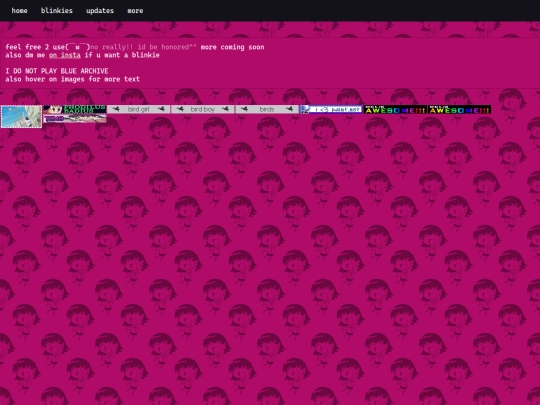Click the 'more coming soon' text
540x405 pixels.
point(232,47)
